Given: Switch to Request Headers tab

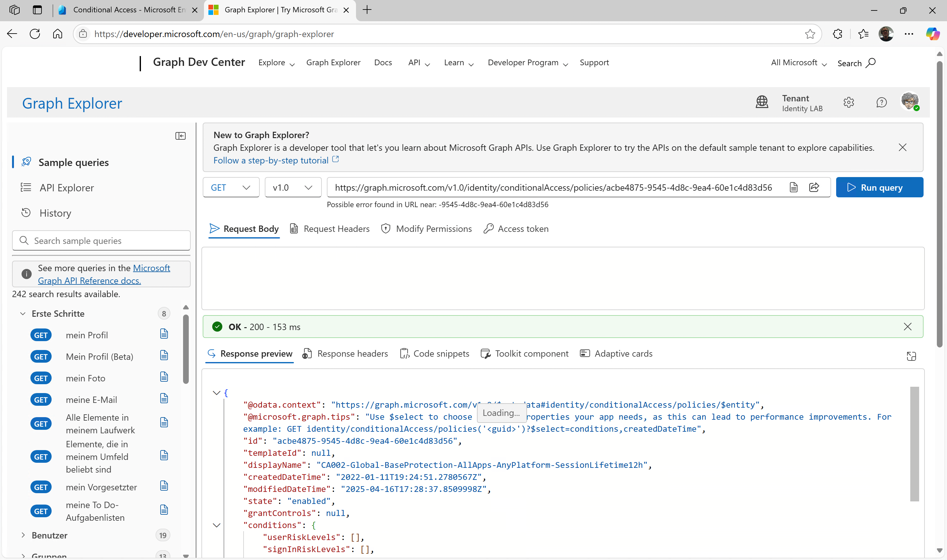Looking at the screenshot, I should click(x=329, y=229).
